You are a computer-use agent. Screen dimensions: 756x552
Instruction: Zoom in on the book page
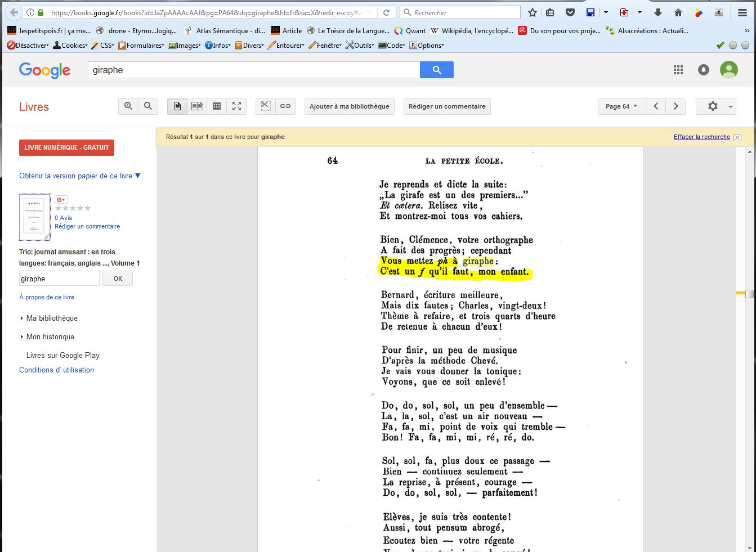[128, 106]
